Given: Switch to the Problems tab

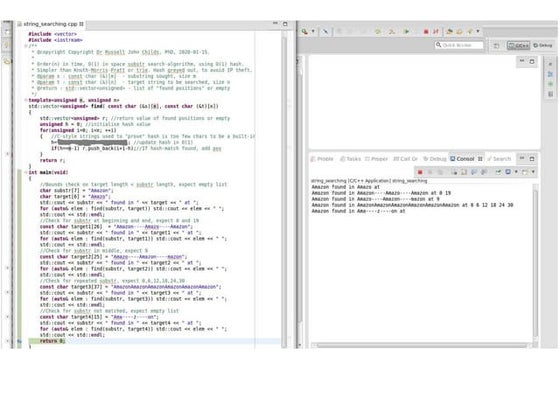Looking at the screenshot, I should click(x=322, y=159).
